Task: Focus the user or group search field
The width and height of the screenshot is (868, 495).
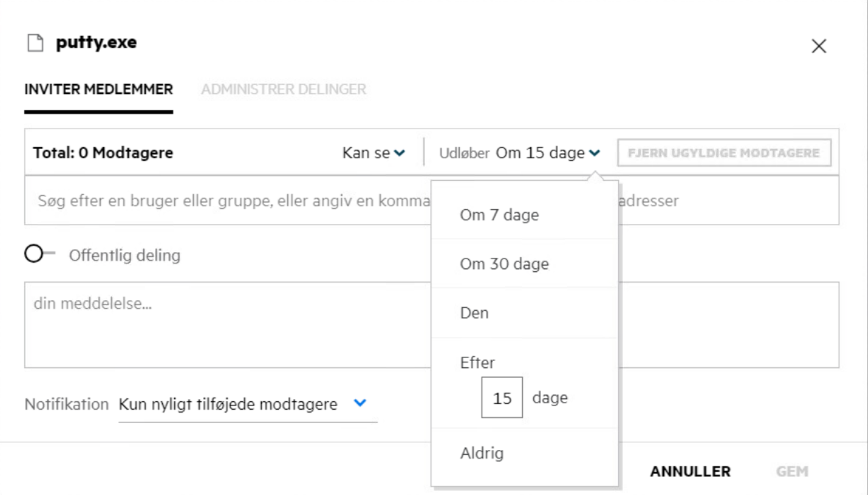Action: click(x=226, y=201)
